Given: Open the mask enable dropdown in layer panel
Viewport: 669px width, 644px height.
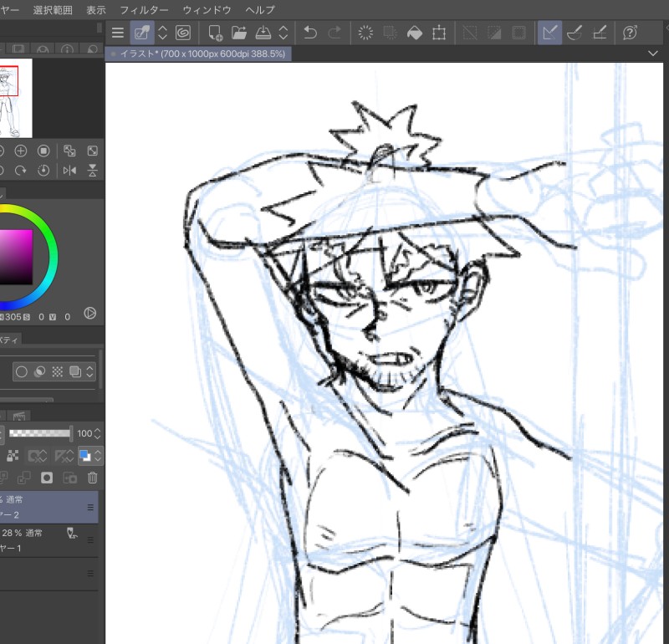Looking at the screenshot, I should pyautogui.click(x=37, y=456).
